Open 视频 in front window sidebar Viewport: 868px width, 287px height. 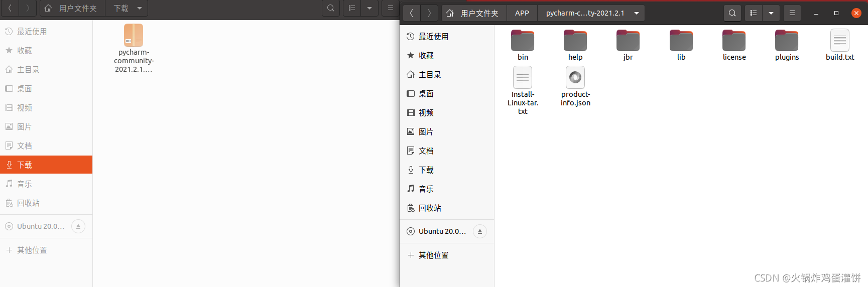447,112
